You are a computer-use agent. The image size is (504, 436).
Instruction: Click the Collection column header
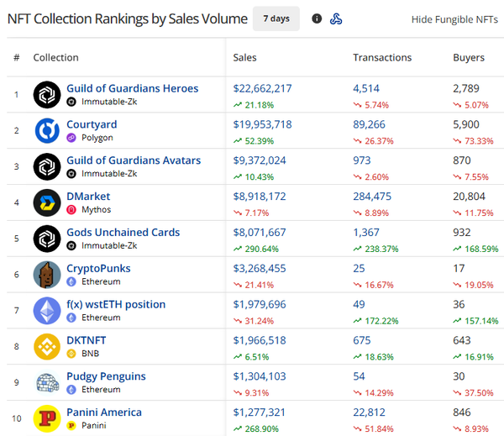click(x=56, y=58)
